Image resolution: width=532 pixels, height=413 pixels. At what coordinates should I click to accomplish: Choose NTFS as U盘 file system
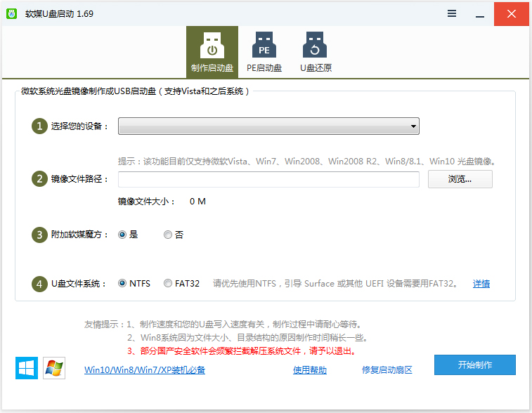pyautogui.click(x=134, y=284)
